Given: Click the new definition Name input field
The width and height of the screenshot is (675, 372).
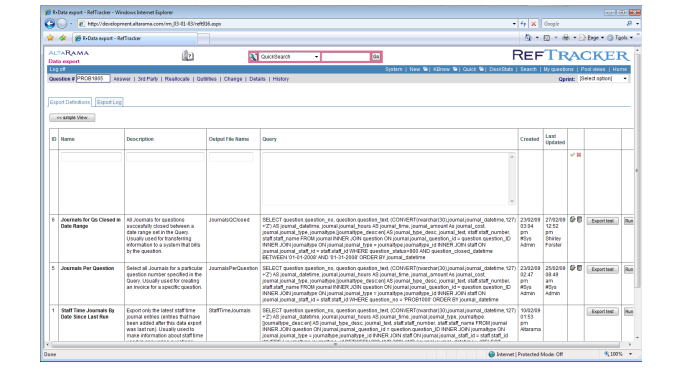Looking at the screenshot, I should click(x=91, y=157).
